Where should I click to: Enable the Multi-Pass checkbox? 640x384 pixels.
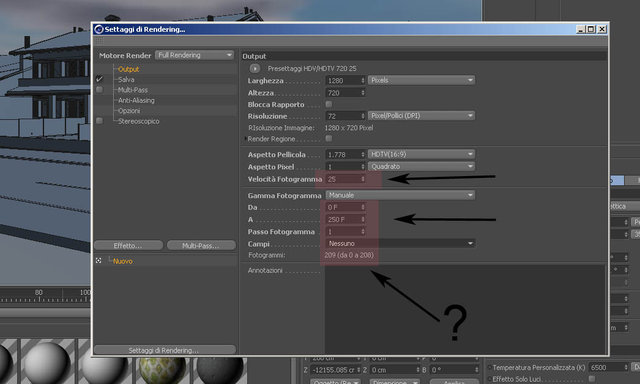pos(99,89)
